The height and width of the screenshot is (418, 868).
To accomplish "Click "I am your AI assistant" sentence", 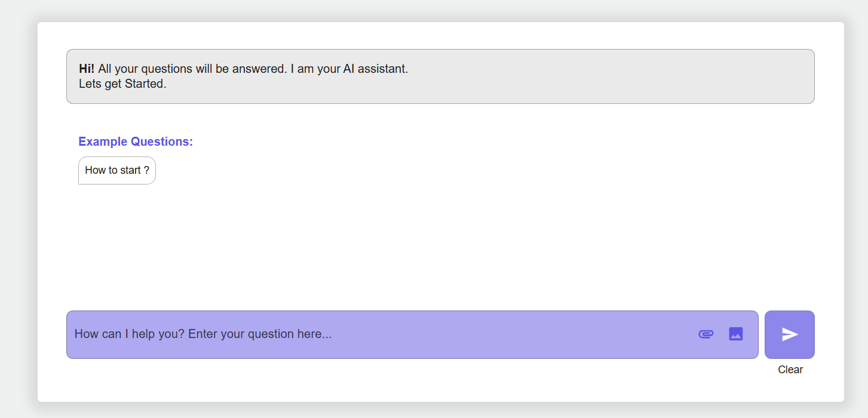I will (349, 69).
